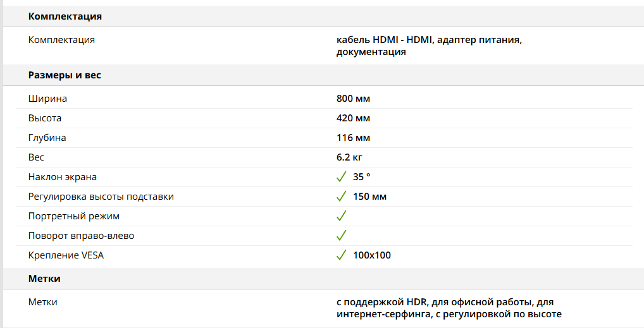Screen dimensions: 644x328
Task: Click the с поддержкой HDR tag text
Action: 381,302
